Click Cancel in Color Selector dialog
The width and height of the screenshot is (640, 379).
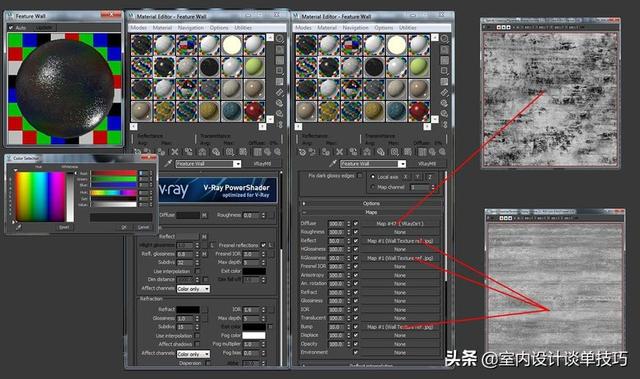(x=143, y=227)
